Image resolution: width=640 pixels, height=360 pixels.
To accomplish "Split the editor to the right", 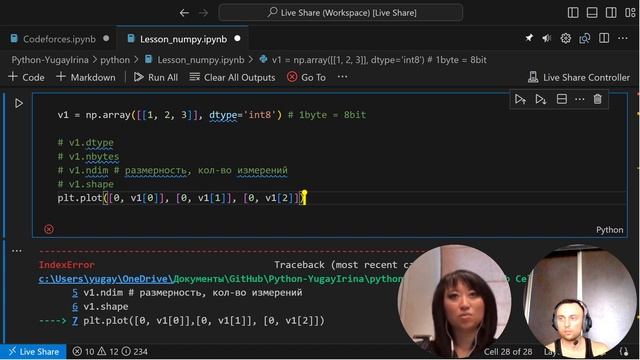I will 604,38.
